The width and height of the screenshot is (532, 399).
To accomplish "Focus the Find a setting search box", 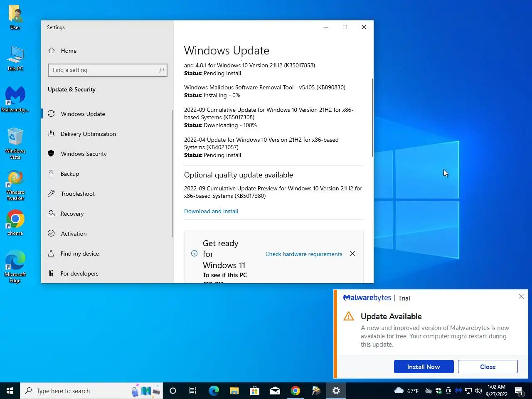I will tap(107, 70).
